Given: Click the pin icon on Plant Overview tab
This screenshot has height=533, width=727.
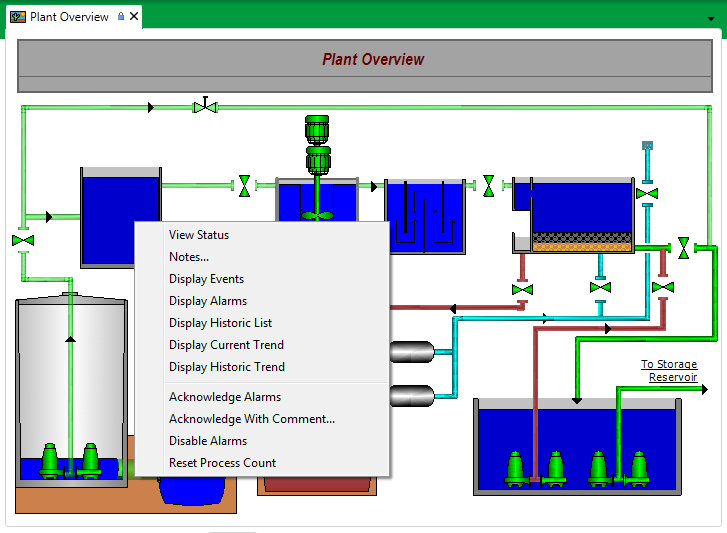Looking at the screenshot, I should point(122,17).
